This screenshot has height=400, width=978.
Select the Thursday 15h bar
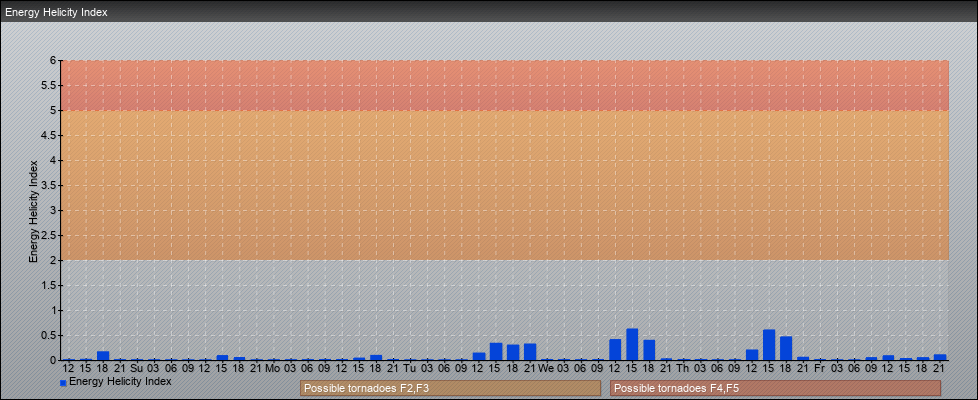coord(768,345)
